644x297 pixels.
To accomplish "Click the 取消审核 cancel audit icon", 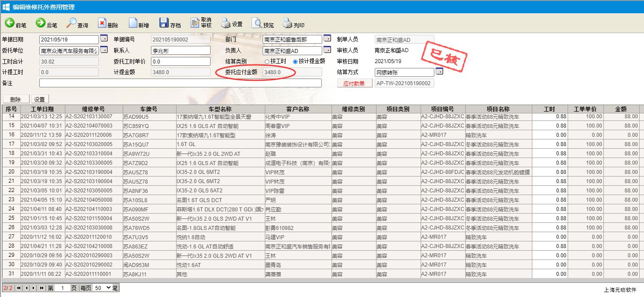I will [x=195, y=23].
